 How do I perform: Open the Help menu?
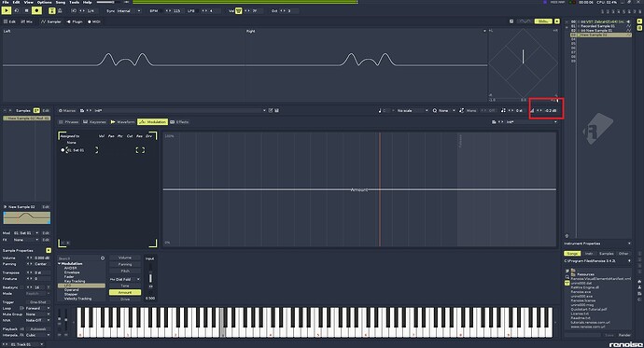click(88, 2)
